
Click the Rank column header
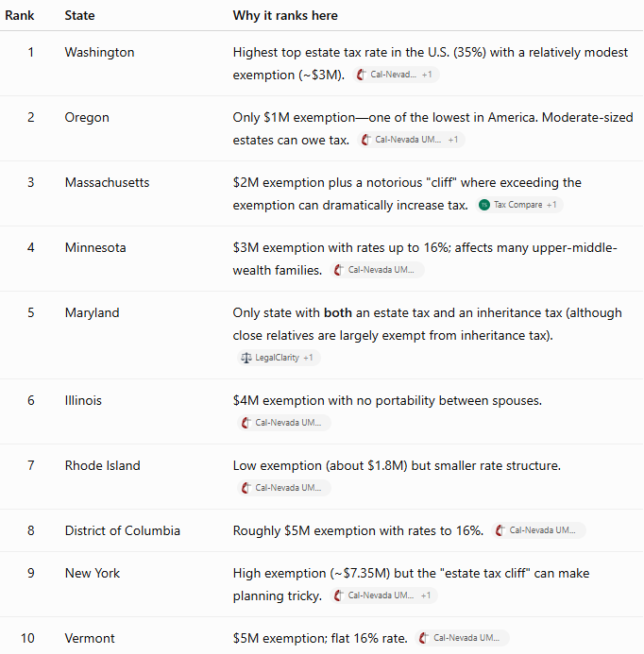pos(19,15)
